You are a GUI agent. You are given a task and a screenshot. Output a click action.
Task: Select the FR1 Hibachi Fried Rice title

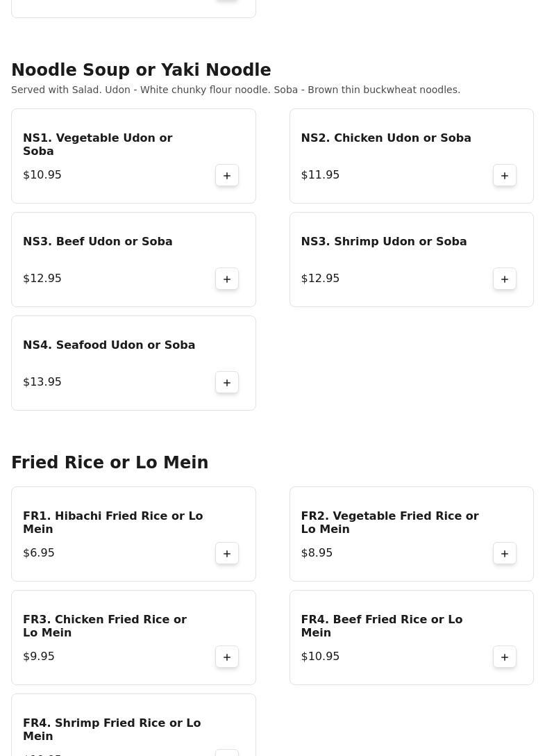tap(113, 523)
